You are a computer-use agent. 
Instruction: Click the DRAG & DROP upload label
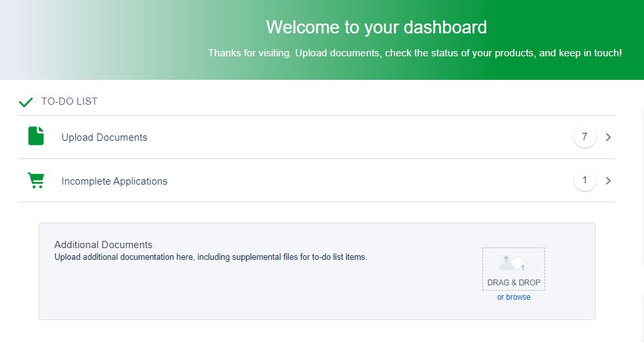tap(514, 283)
